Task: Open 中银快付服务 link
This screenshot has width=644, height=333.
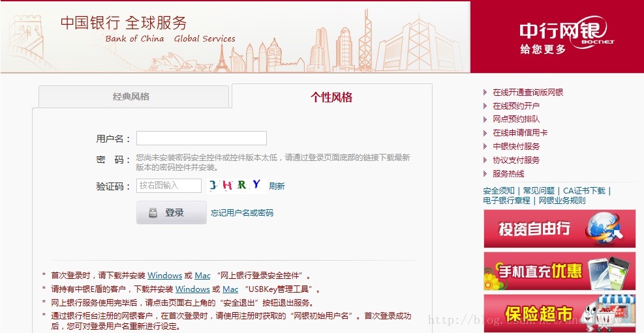Action: pos(516,147)
